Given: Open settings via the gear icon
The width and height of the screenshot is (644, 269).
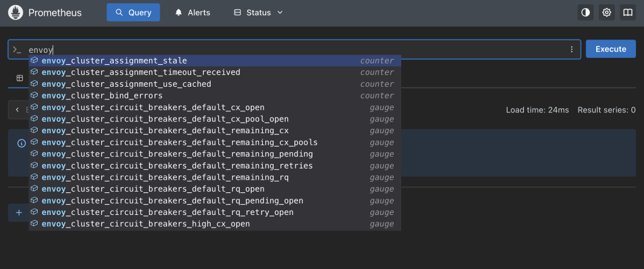Looking at the screenshot, I should coord(607,13).
